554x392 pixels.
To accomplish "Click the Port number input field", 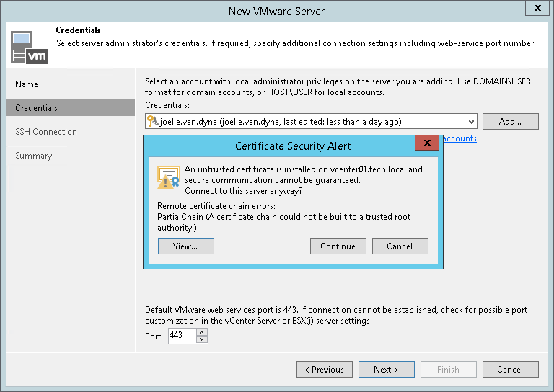I will [181, 336].
